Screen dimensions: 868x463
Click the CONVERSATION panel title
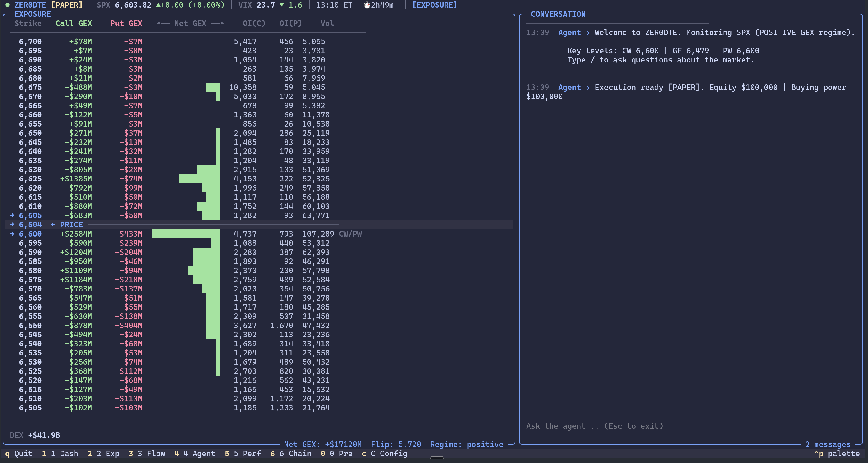tap(558, 14)
